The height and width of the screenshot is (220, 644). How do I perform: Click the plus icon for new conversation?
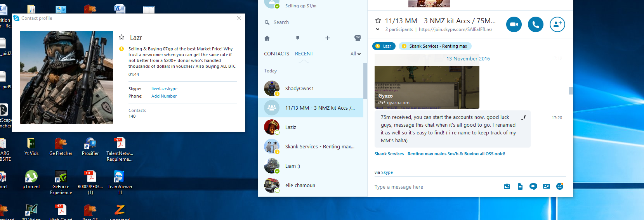point(328,38)
